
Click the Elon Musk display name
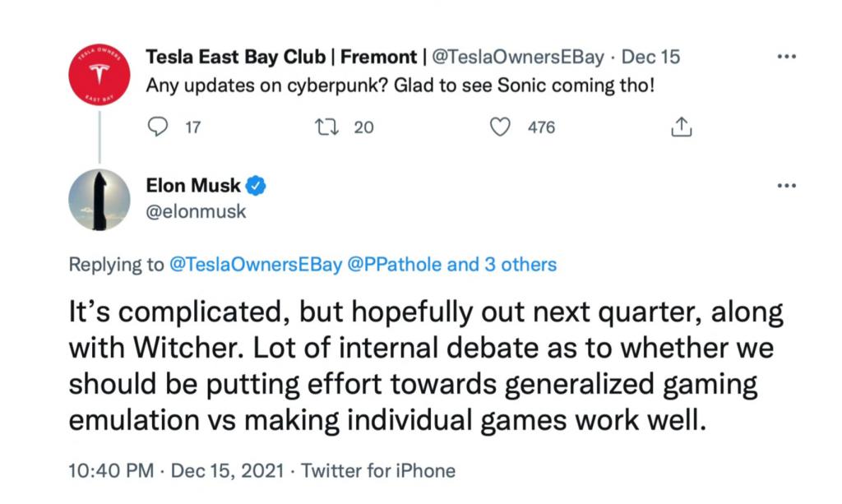point(193,186)
